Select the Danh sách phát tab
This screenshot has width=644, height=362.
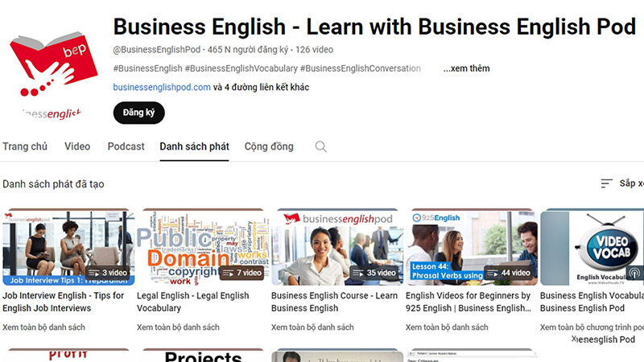pyautogui.click(x=194, y=146)
